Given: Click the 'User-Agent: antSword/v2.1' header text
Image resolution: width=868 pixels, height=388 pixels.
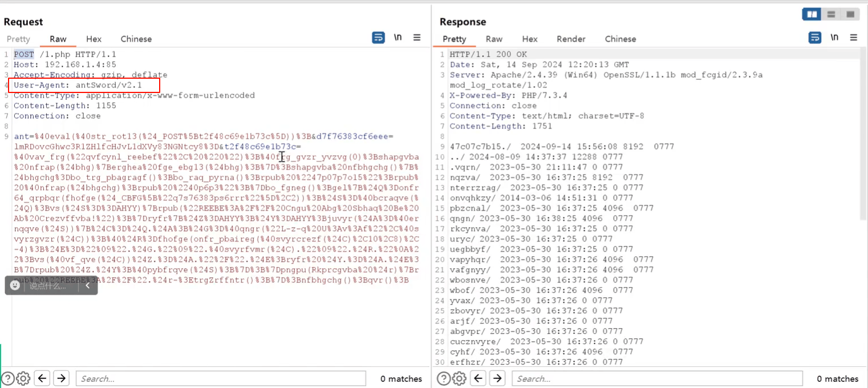Looking at the screenshot, I should [x=78, y=85].
